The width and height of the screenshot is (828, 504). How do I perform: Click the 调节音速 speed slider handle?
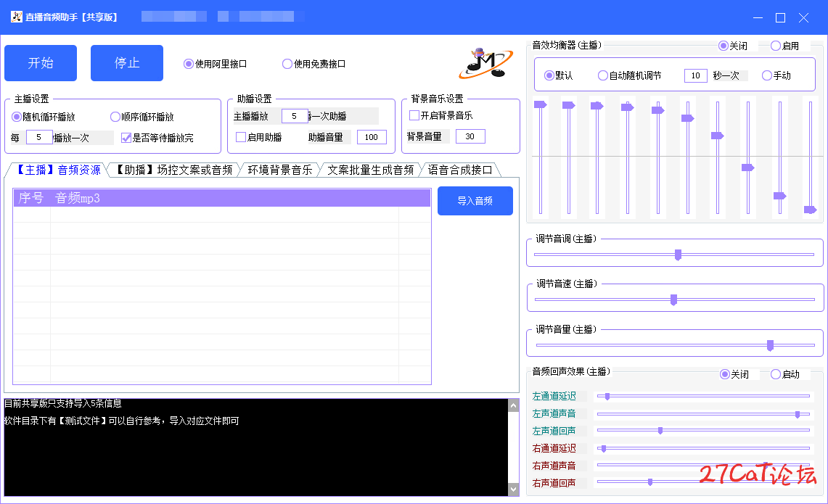(674, 299)
